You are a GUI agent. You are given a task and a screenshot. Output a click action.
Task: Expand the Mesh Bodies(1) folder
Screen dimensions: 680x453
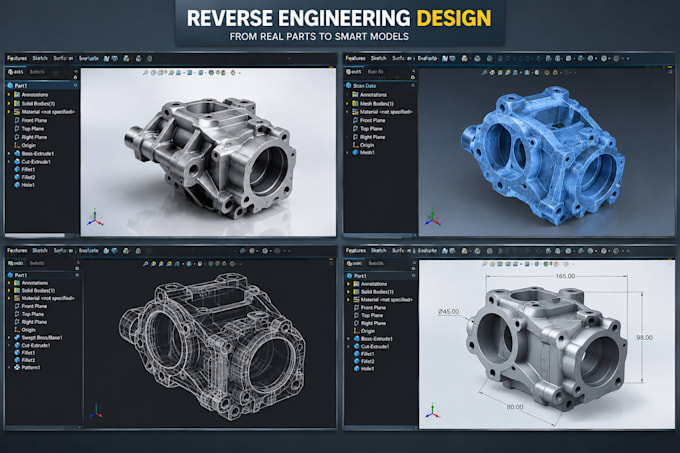(x=347, y=104)
